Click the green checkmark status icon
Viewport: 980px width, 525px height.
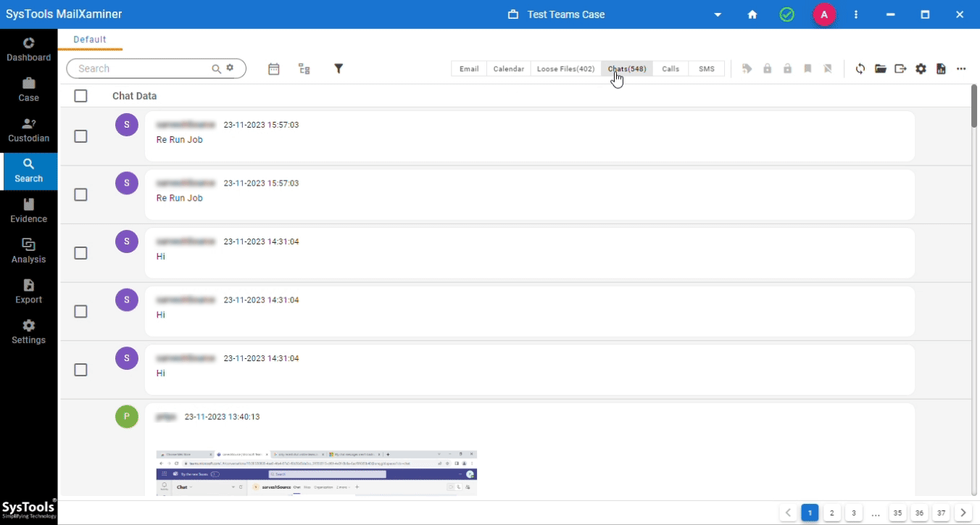coord(786,15)
